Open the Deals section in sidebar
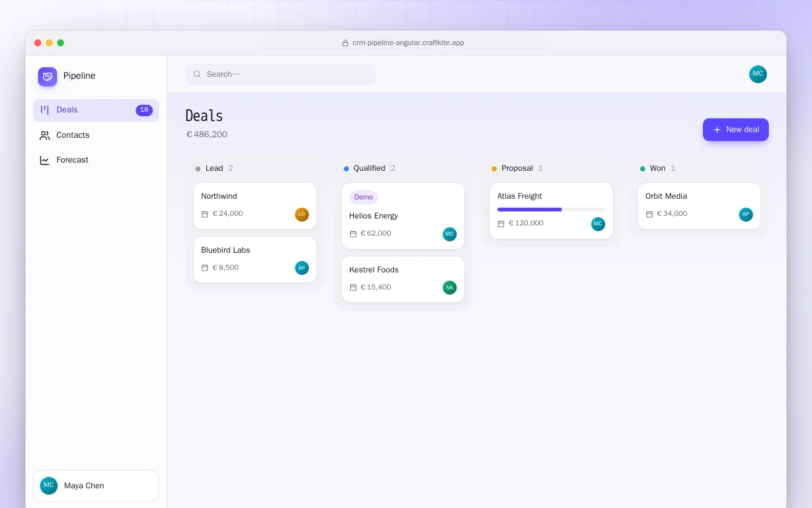Screen dimensions: 812x508 [96, 110]
